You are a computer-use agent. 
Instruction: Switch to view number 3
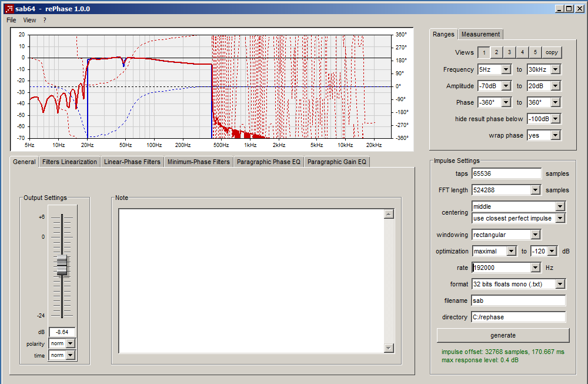point(509,52)
